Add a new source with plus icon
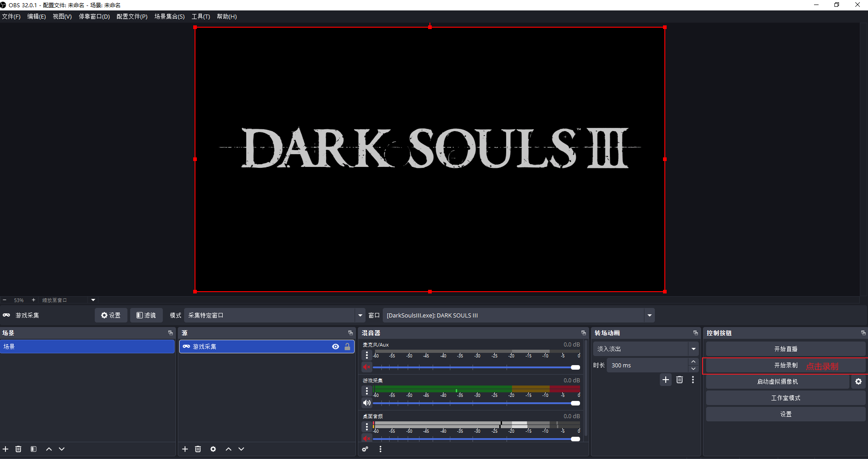The height and width of the screenshot is (459, 868). 185,449
